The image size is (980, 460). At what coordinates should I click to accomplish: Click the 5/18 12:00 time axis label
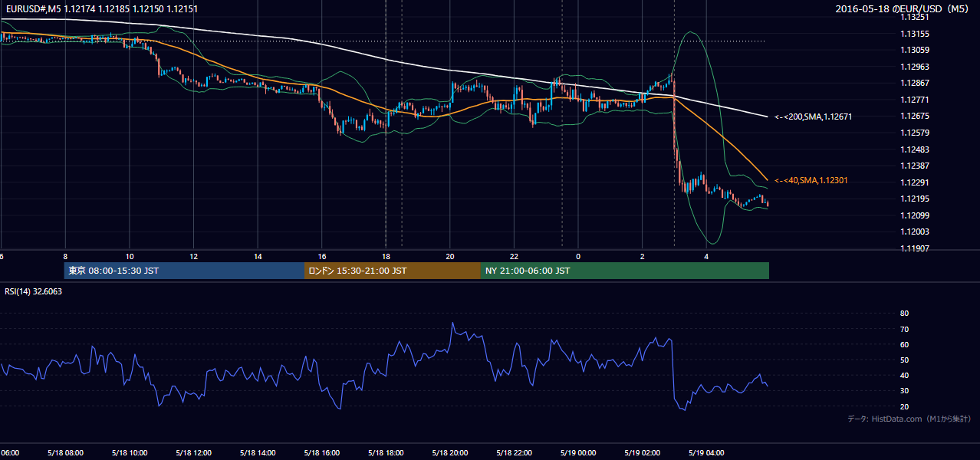[x=192, y=452]
